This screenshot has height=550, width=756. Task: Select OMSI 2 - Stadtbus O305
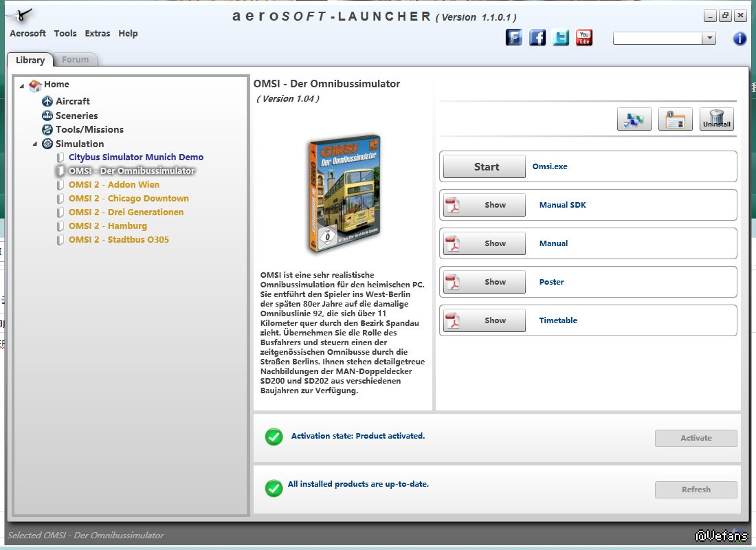coord(119,240)
